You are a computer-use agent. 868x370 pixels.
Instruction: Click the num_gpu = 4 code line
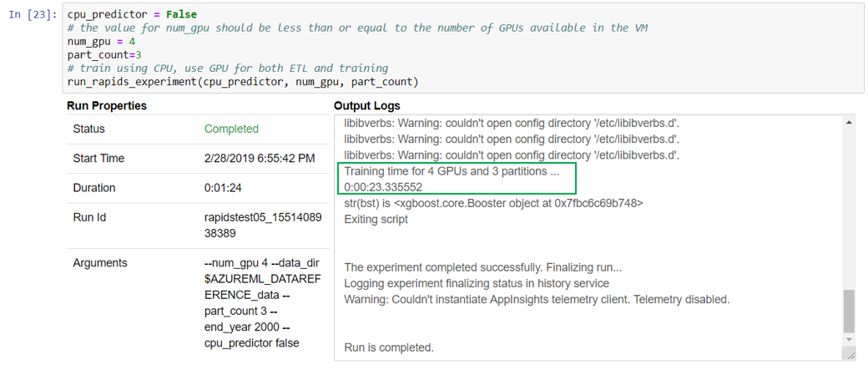click(x=101, y=41)
